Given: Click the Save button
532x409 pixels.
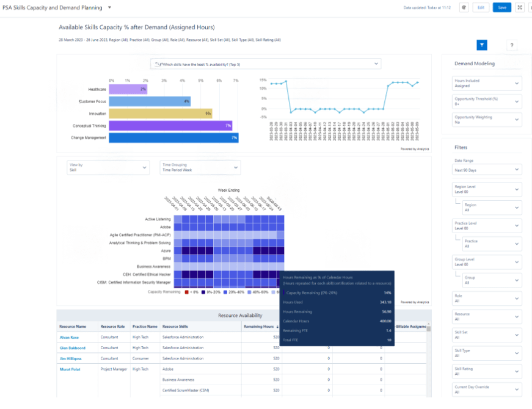Looking at the screenshot, I should (x=502, y=7).
